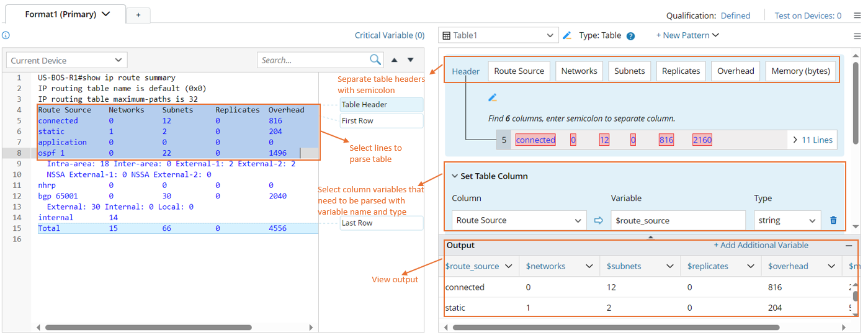Click pencil icon next to Table1 dropdown
The image size is (868, 335).
click(x=567, y=35)
